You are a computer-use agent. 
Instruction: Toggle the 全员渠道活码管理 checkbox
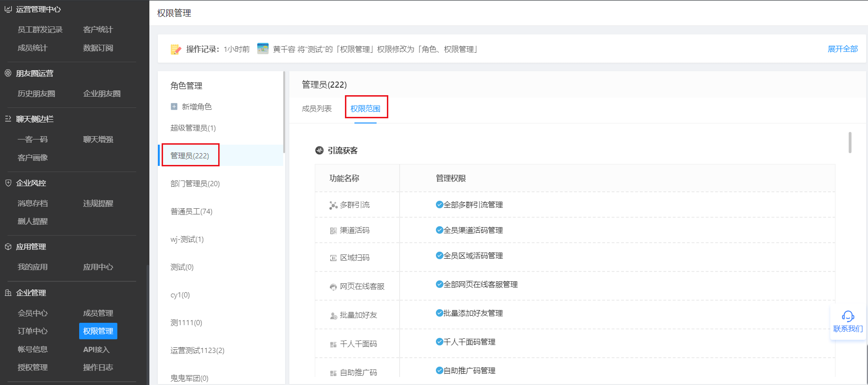[439, 230]
